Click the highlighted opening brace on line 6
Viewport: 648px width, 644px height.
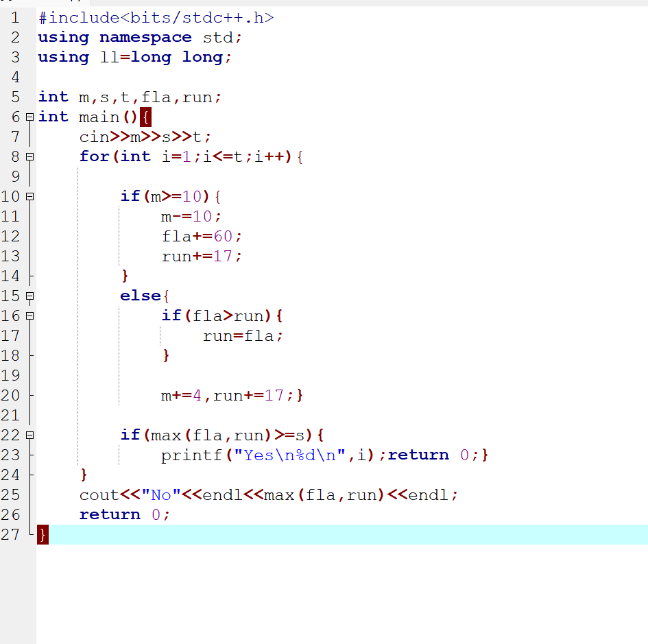(145, 117)
